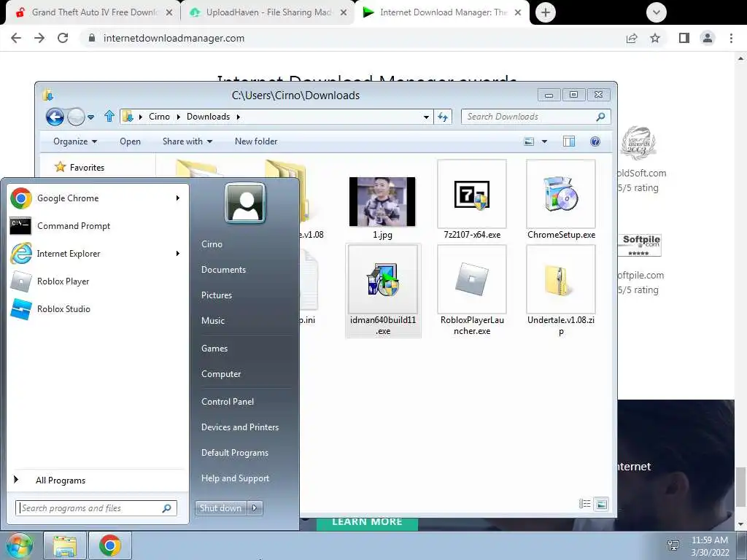Expand the arrow after Downloads breadcrumb
The image size is (747, 560).
point(239,117)
